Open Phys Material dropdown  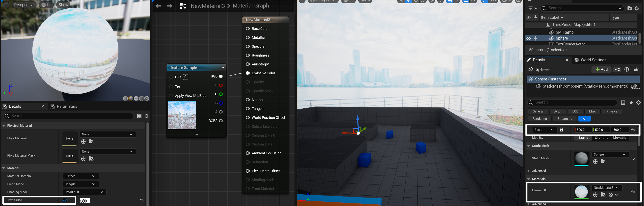tap(108, 134)
